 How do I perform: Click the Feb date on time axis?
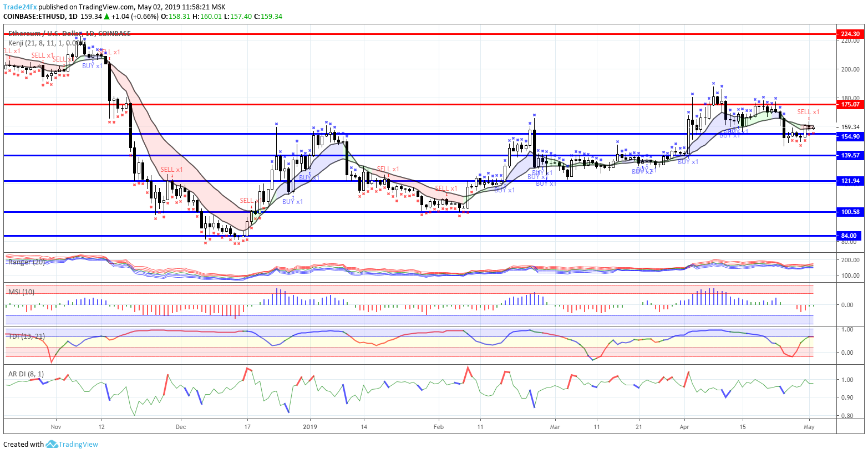pos(439,427)
